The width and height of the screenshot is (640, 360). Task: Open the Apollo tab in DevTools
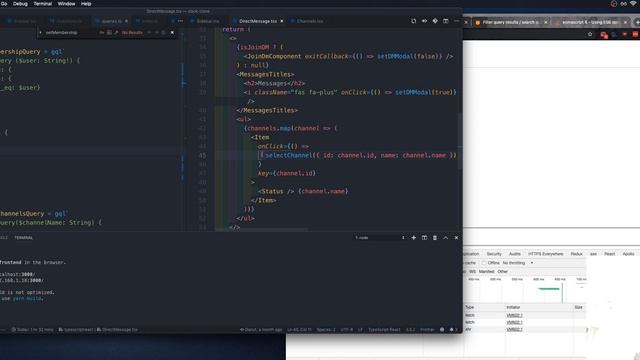pyautogui.click(x=628, y=254)
